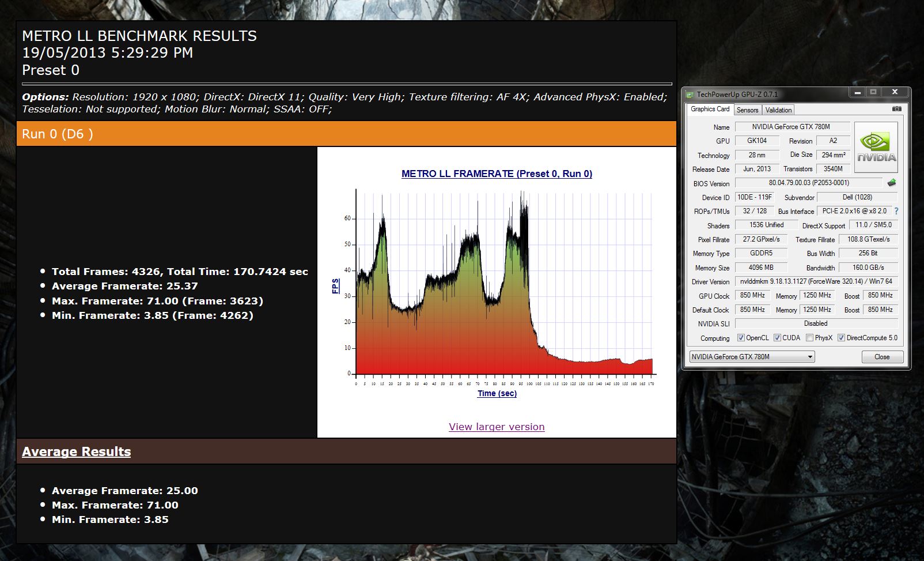This screenshot has width=924, height=561.
Task: Click the METRO LL BENCHMARK RESULTS heading
Action: 139,36
